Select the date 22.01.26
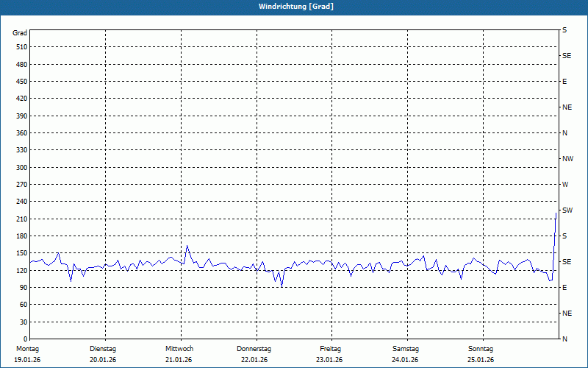 (x=254, y=360)
